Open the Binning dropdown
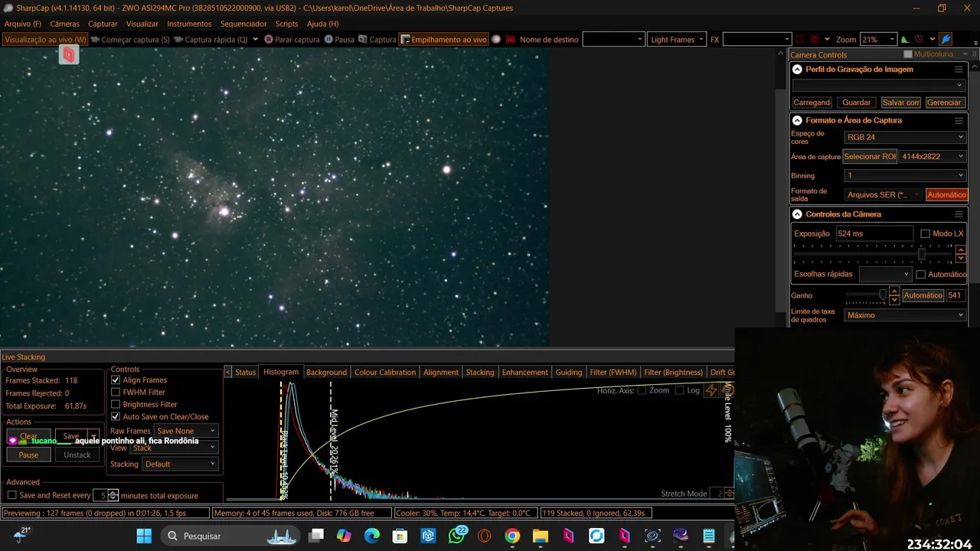The image size is (980, 551). (x=904, y=175)
